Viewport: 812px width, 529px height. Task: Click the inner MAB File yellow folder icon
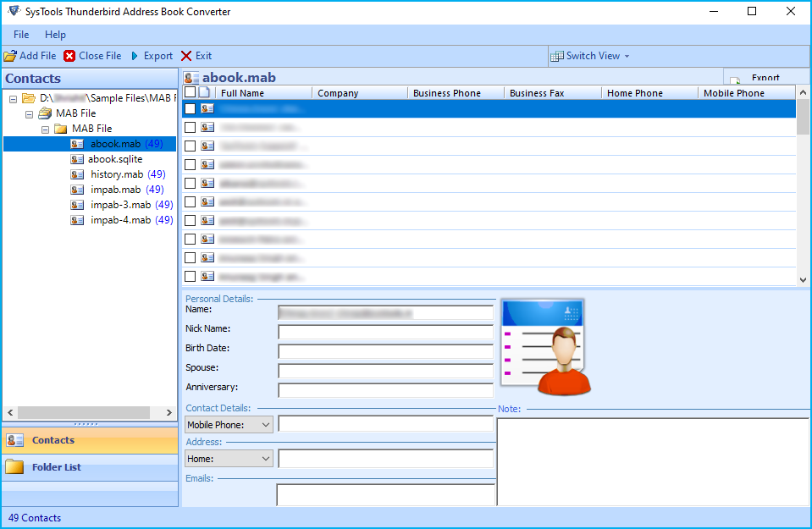(61, 129)
